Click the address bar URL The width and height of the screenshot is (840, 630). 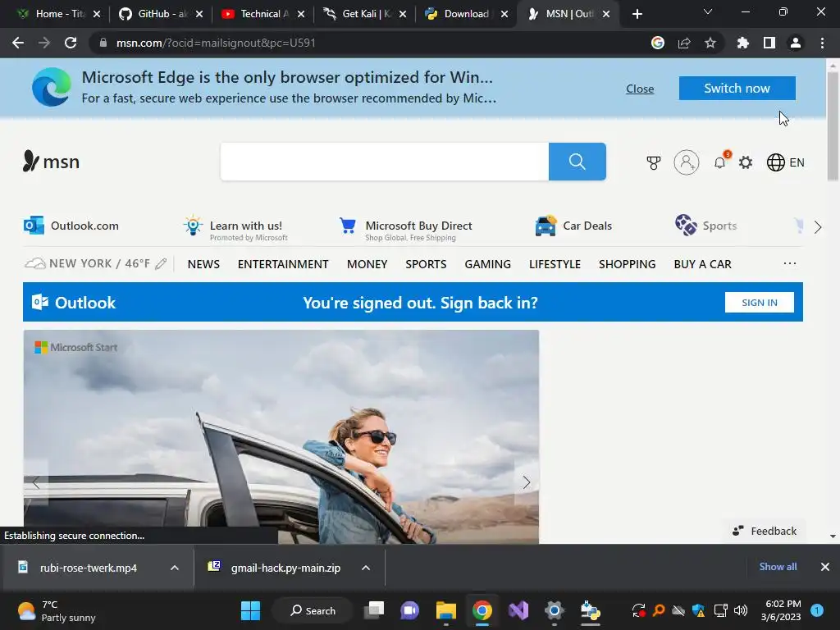pyautogui.click(x=216, y=43)
